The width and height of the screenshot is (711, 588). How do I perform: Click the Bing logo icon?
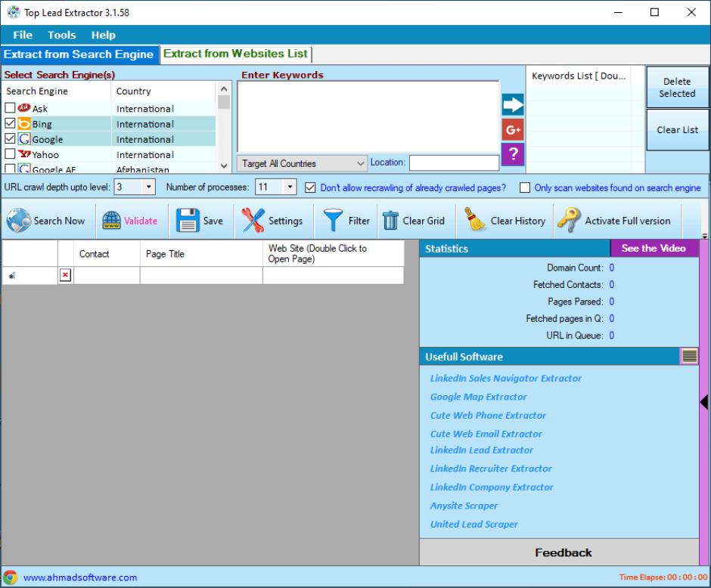pos(24,124)
